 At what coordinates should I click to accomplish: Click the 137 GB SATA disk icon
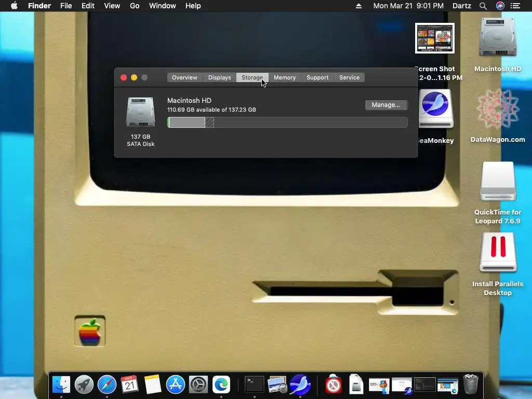click(140, 112)
